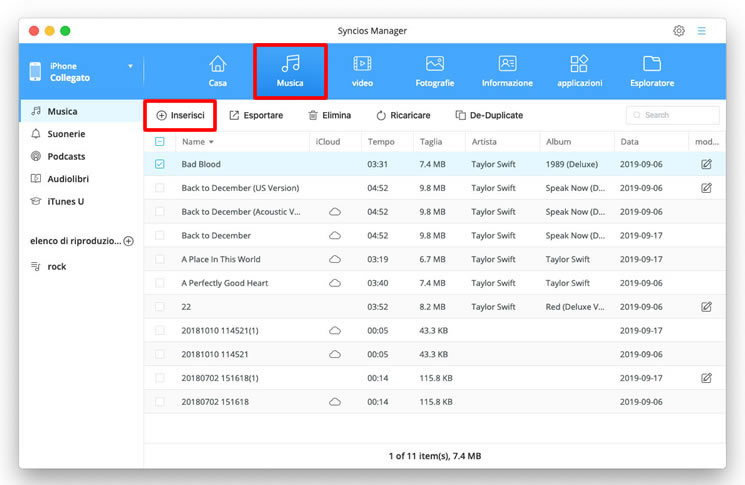Click iCloud icon for A Place In This World
745x485 pixels.
(335, 259)
